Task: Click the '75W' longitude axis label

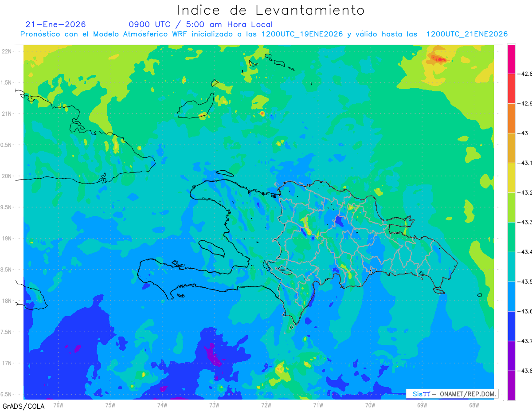Action: pyautogui.click(x=110, y=405)
